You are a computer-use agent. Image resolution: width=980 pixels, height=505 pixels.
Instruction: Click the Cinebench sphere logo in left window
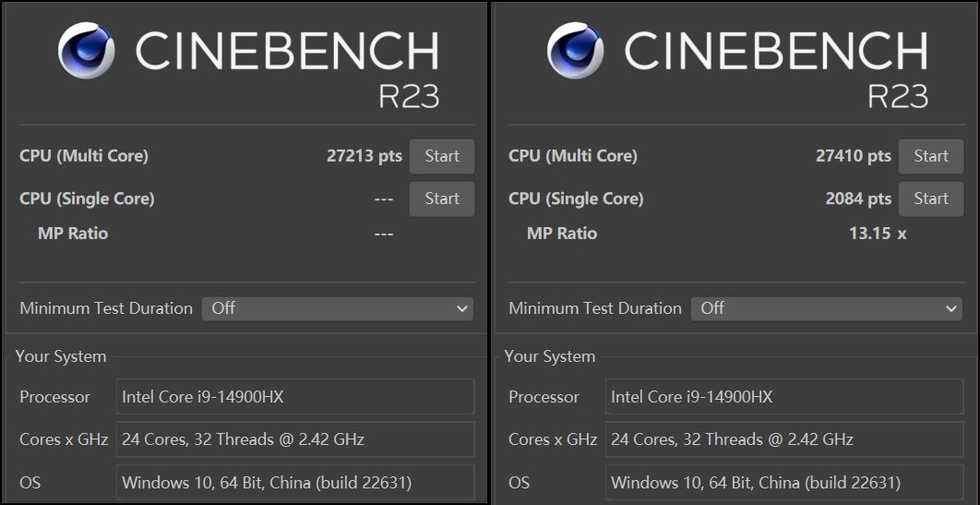(x=86, y=51)
